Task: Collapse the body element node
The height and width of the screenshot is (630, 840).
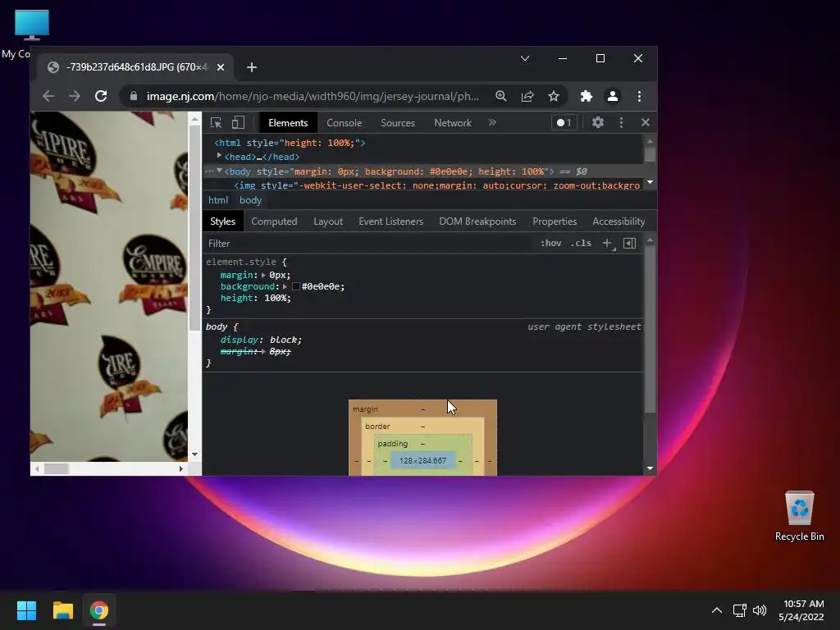Action: pyautogui.click(x=219, y=171)
